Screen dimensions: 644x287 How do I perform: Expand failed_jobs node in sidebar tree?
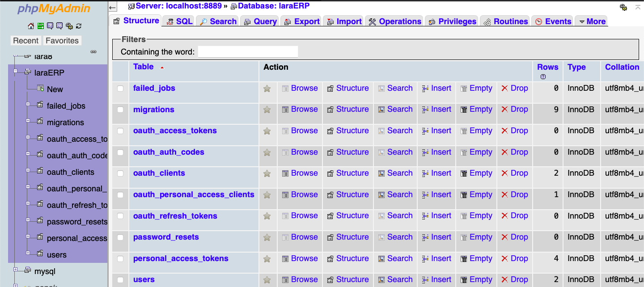coord(28,104)
